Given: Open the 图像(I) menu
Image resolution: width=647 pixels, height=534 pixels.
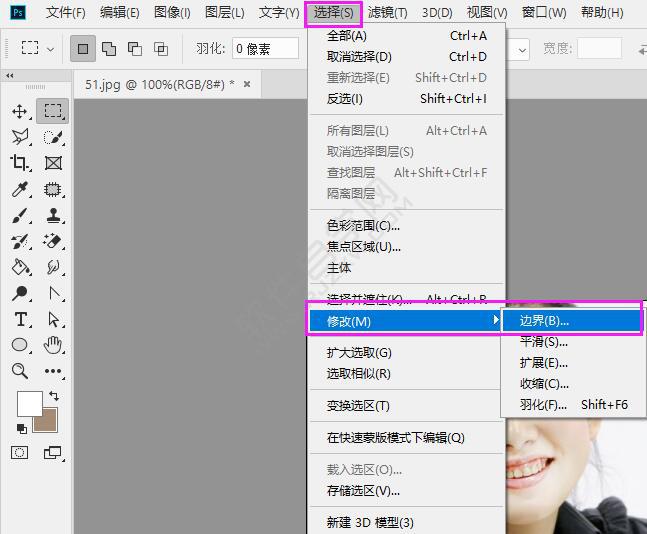Looking at the screenshot, I should (x=172, y=12).
